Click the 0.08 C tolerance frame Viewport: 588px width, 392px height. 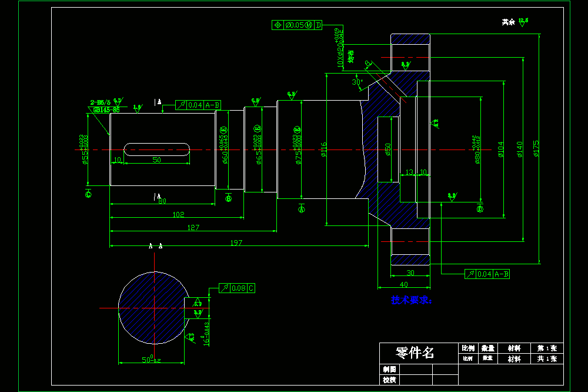(237, 288)
